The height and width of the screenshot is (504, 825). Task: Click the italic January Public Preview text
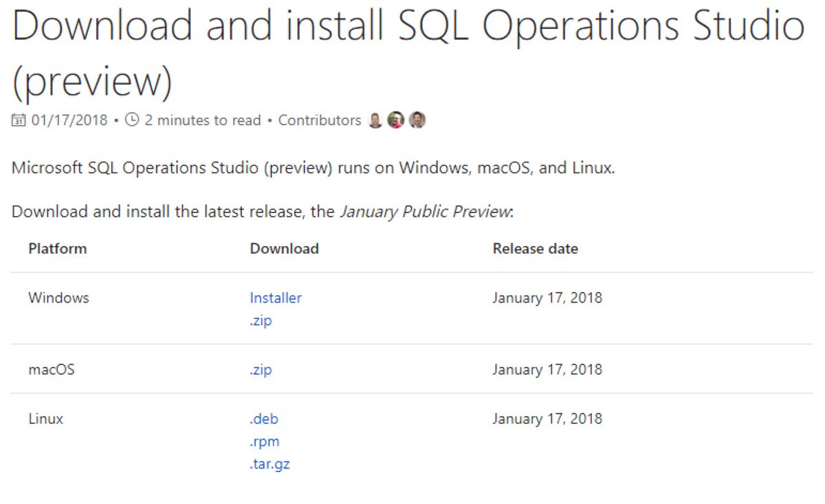pos(425,211)
